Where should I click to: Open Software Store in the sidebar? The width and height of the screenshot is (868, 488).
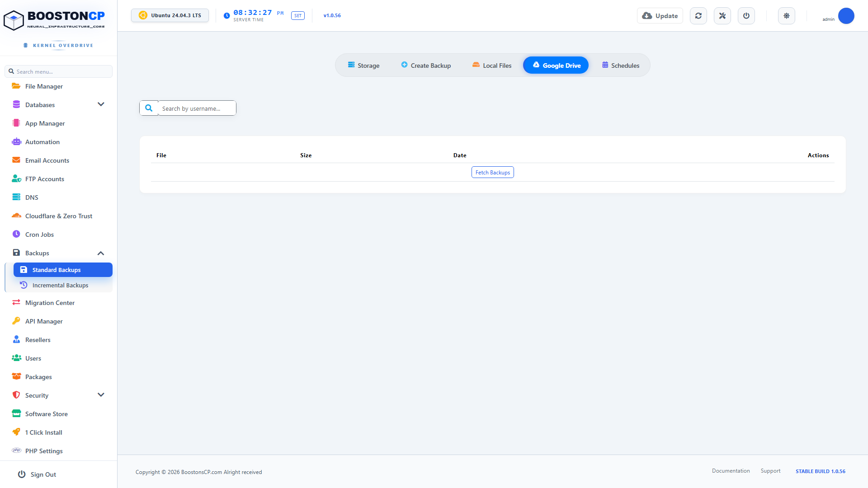click(x=59, y=414)
